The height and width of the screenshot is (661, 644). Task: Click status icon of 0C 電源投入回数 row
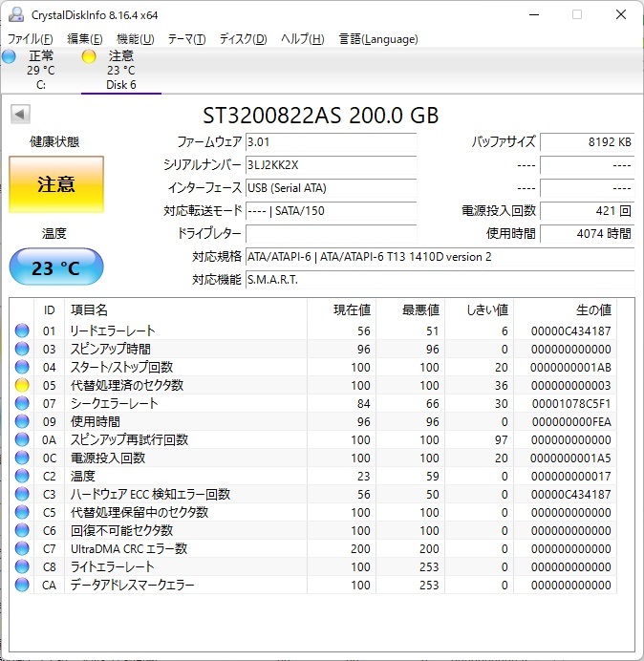coord(22,458)
